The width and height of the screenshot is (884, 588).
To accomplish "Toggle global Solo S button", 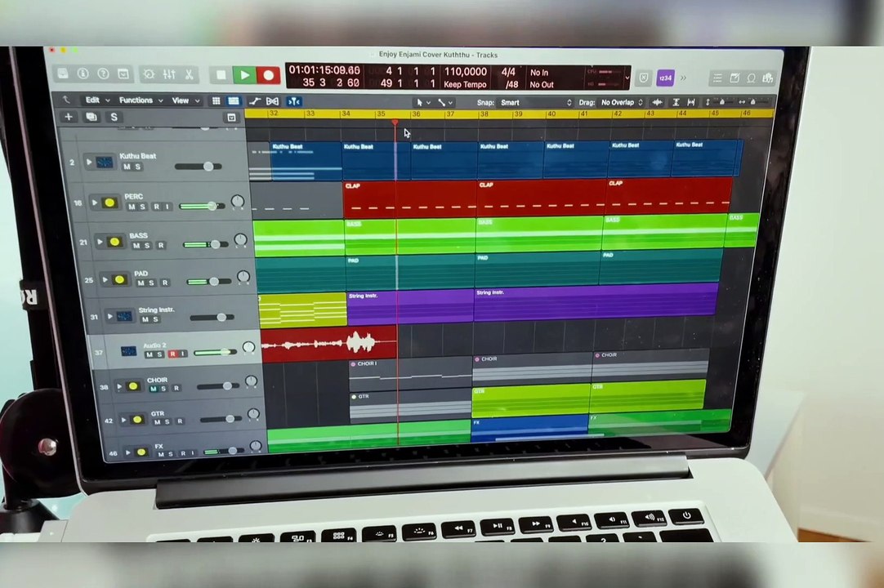I will click(x=114, y=117).
